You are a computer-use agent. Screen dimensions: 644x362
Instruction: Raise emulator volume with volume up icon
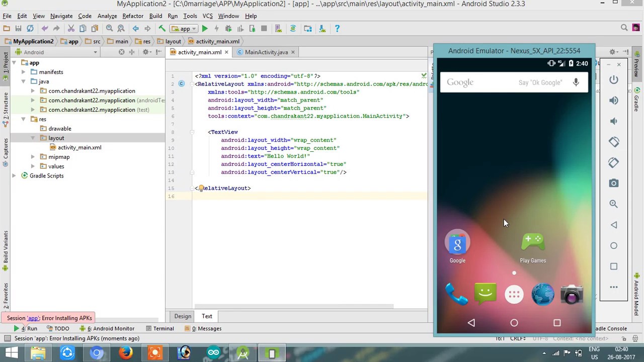[x=613, y=101]
